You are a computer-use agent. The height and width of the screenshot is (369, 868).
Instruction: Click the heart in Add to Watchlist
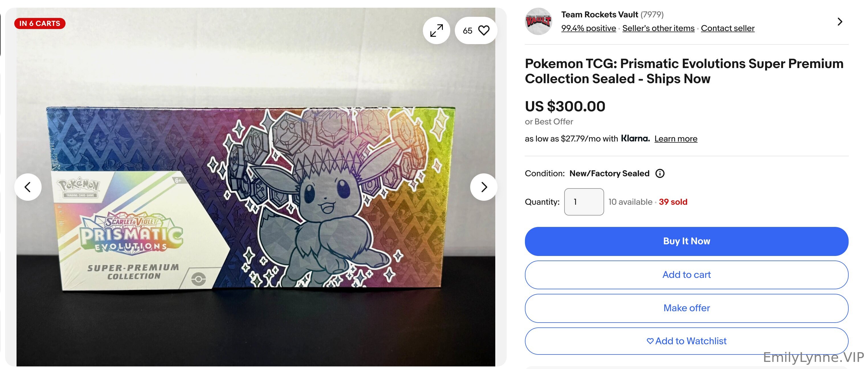pos(650,341)
